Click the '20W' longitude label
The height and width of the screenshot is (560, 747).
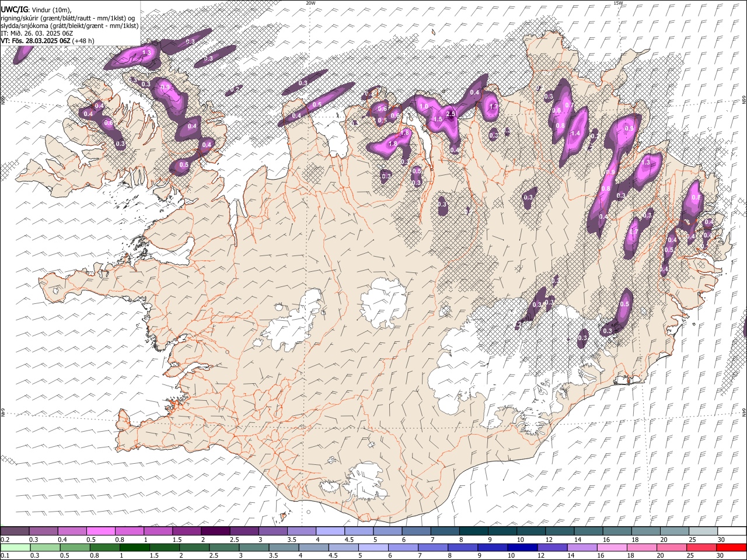310,3
